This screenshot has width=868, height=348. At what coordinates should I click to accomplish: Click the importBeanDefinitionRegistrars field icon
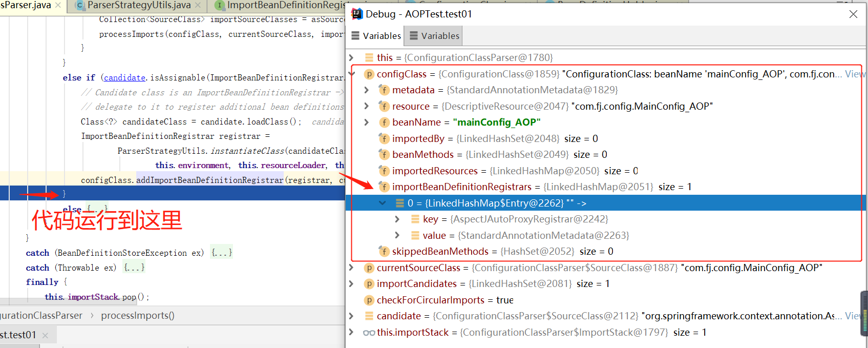[x=384, y=187]
